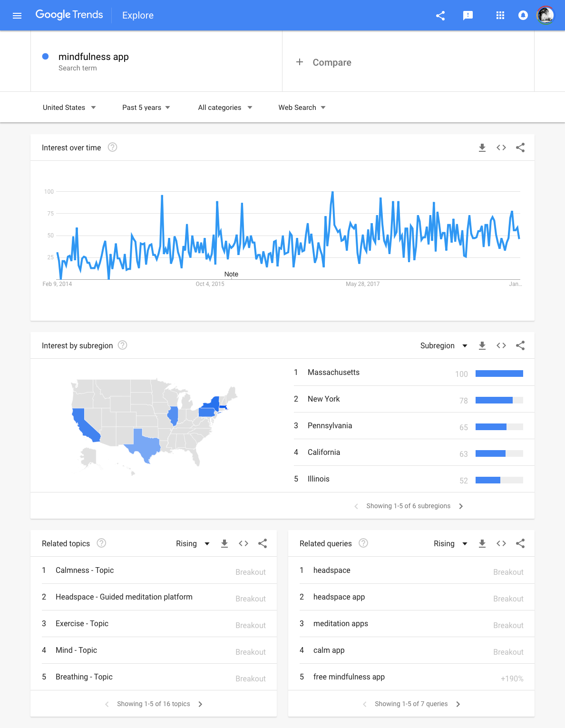Click the blue dot beside mindfulness app
Image resolution: width=565 pixels, height=728 pixels.
pos(46,56)
